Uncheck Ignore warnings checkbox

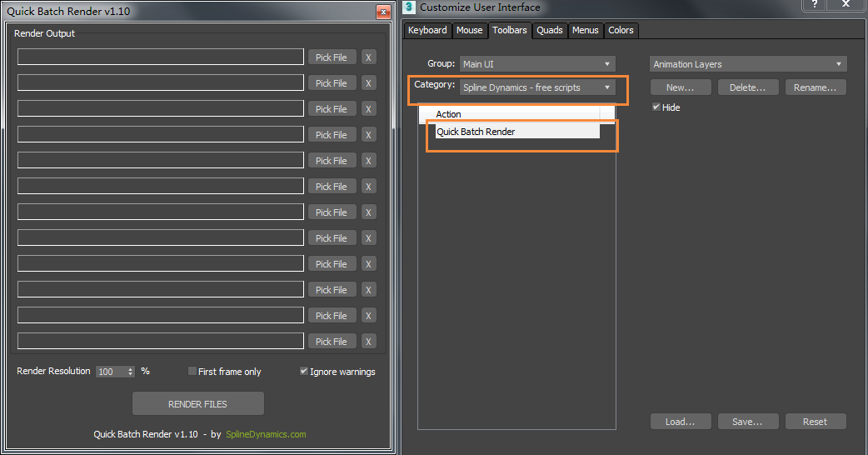click(304, 372)
